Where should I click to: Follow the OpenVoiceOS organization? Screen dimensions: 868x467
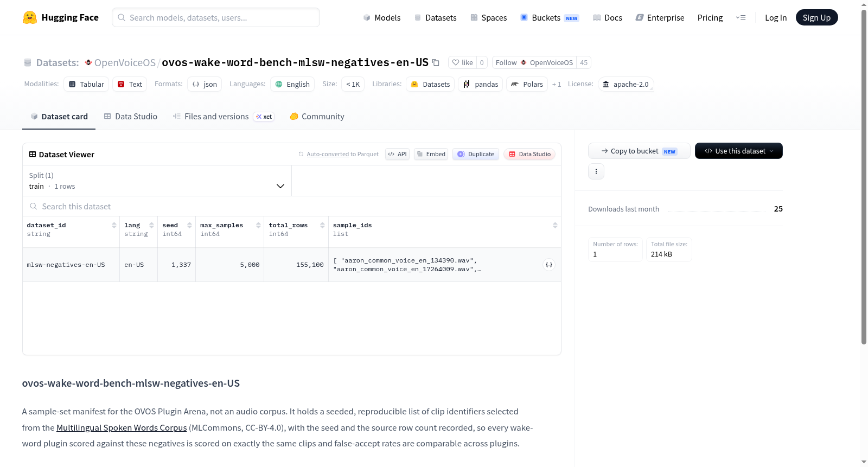pyautogui.click(x=534, y=62)
